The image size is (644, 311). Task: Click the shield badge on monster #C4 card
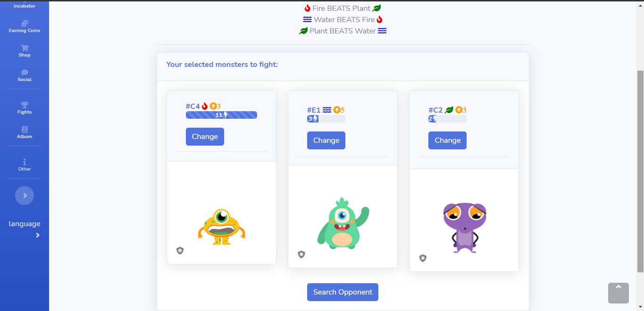pos(180,251)
